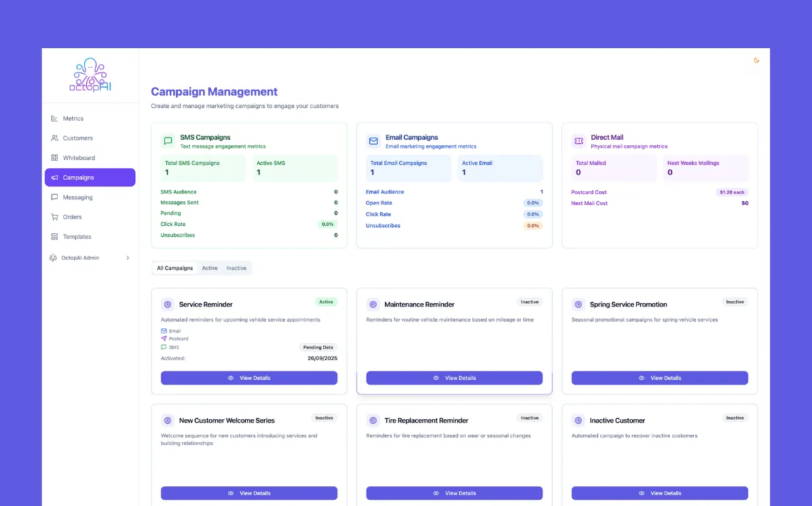Switch to the Inactive campaigns tab
This screenshot has height=506, width=812.
coord(236,268)
